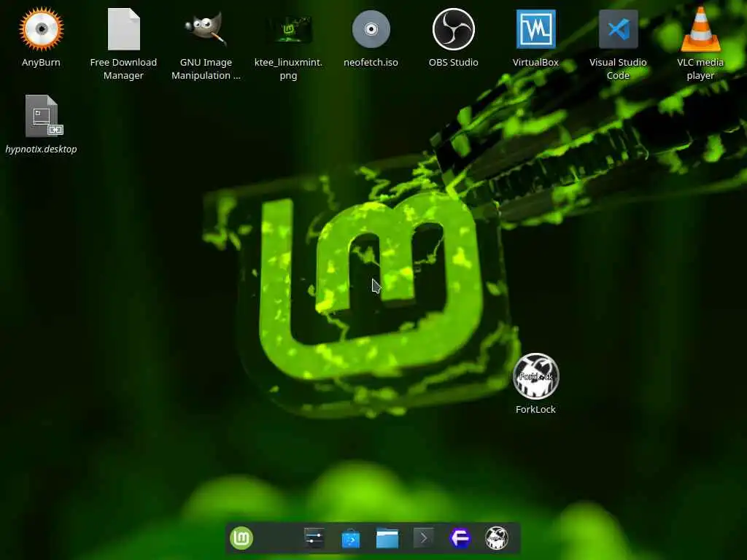Click the "OBS Studio" label
This screenshot has width=747, height=560.
click(x=454, y=63)
